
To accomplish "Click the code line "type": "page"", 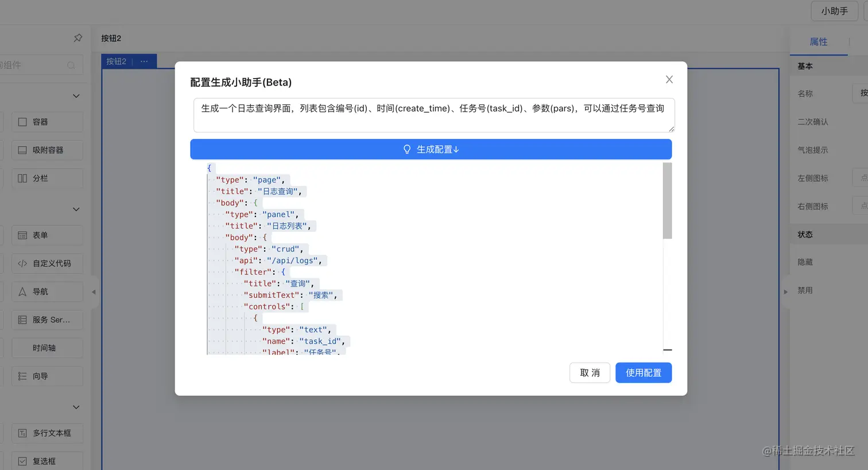I will point(250,180).
